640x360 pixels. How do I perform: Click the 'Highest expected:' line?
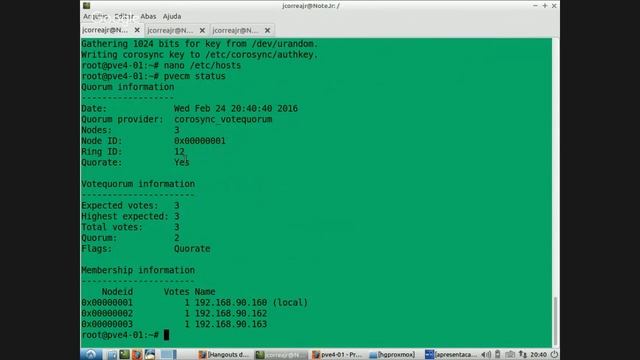130,216
